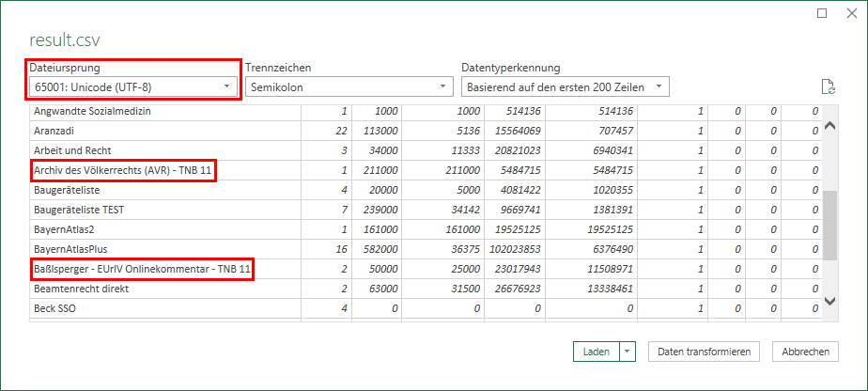Open the Datentyperkennung dropdown
Viewport: 868px width, 391px height.
tap(565, 87)
